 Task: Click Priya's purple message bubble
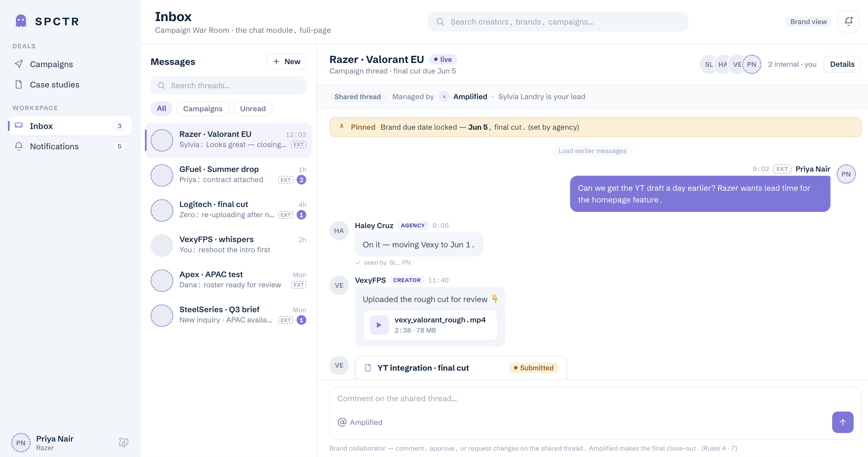click(700, 194)
